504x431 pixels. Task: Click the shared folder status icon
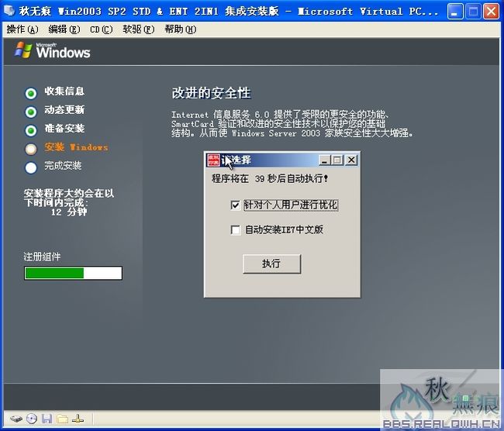62,419
